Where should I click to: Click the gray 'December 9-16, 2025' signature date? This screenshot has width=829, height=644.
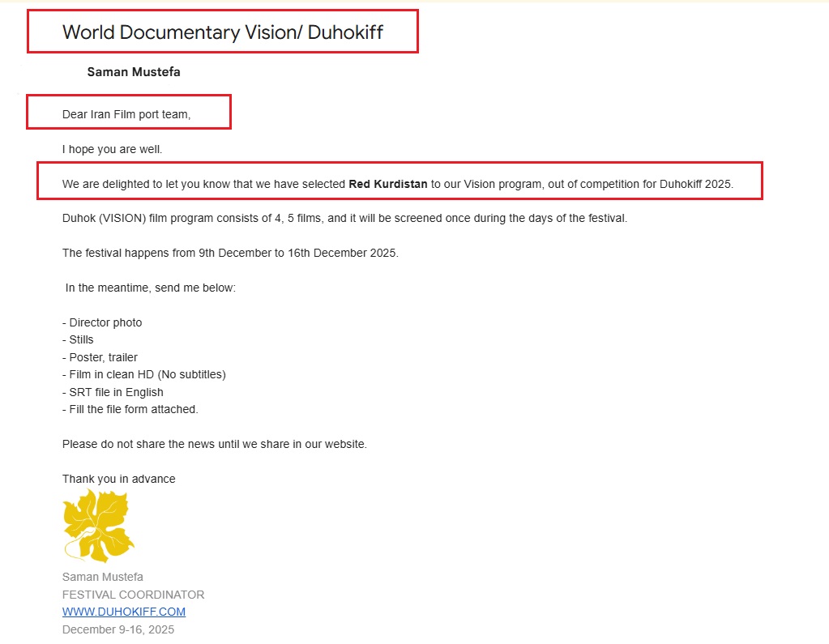(x=118, y=629)
